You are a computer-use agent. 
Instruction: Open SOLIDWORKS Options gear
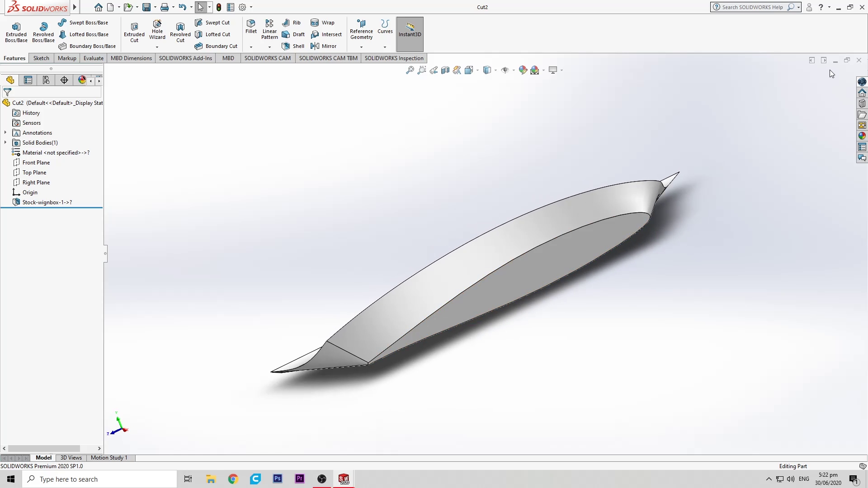point(242,7)
